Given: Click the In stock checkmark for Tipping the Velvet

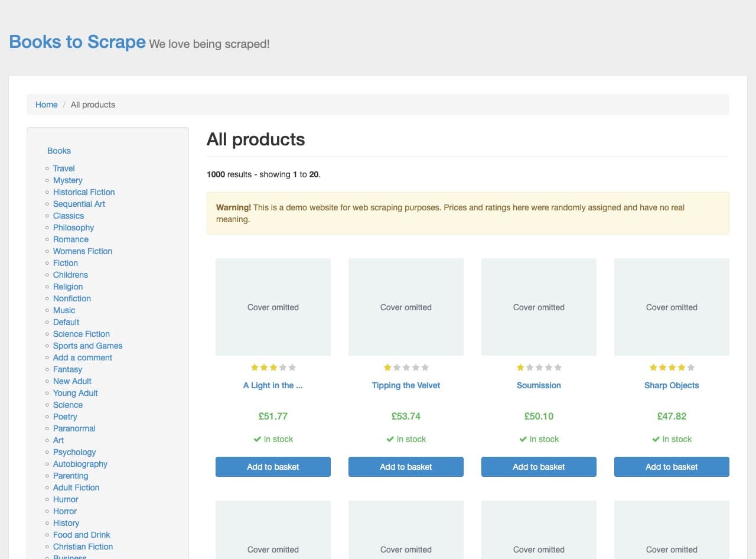Looking at the screenshot, I should (x=390, y=439).
